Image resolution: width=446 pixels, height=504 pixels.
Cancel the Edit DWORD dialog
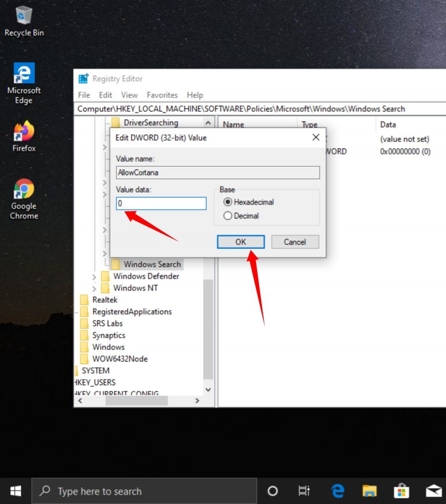[295, 242]
